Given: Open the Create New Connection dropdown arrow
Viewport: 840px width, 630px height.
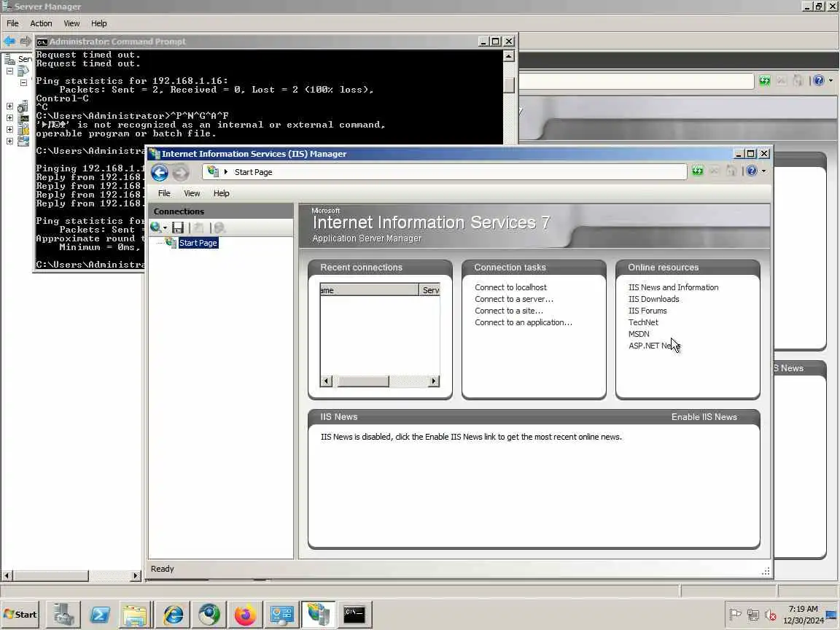Looking at the screenshot, I should [x=165, y=228].
